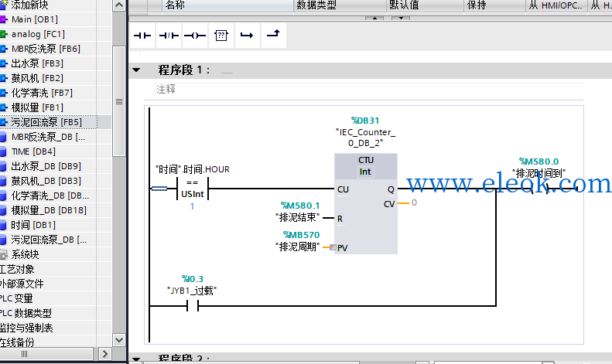This screenshot has height=364, width=612.
Task: Open the 化学清洗 [FB7] block
Action: (x=42, y=93)
